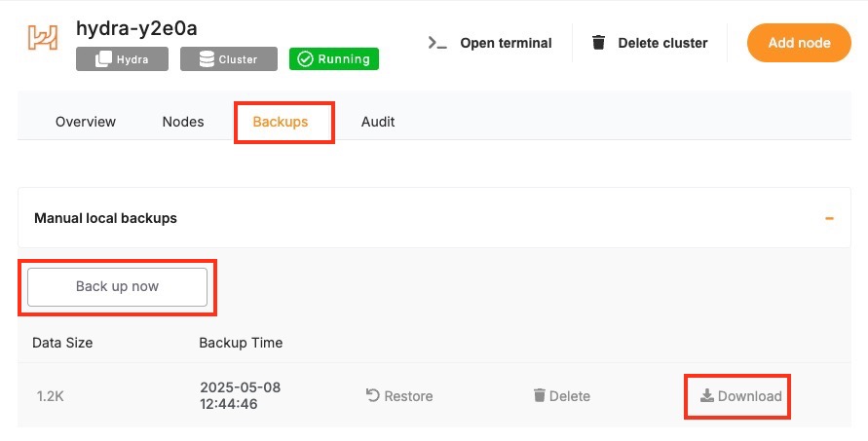The image size is (868, 441).
Task: Click the green Running status badge
Action: pos(334,59)
